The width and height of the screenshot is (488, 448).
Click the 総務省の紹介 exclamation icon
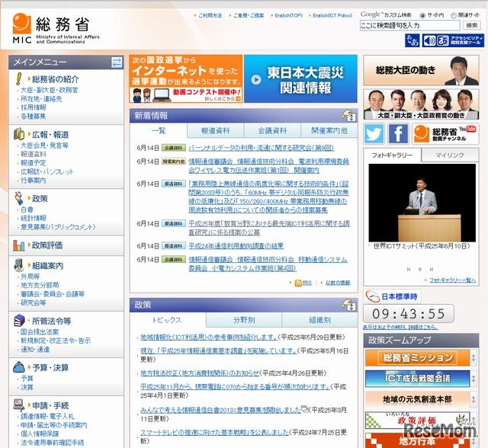18,79
